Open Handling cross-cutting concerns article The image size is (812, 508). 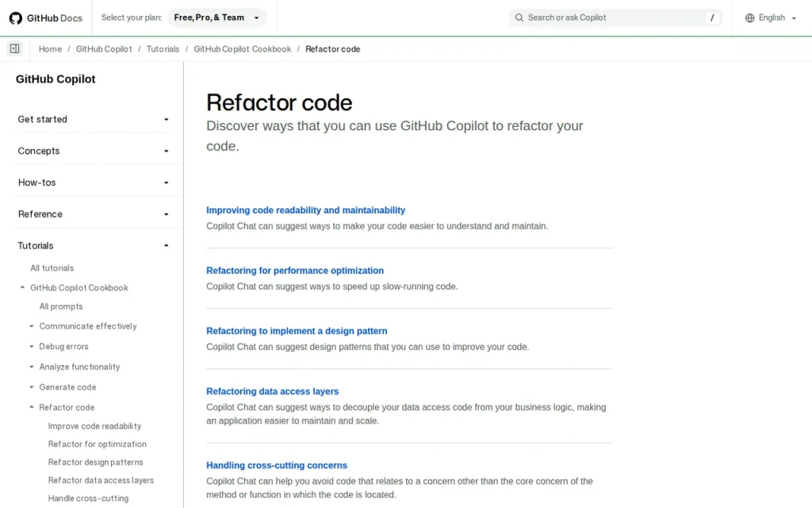pyautogui.click(x=277, y=465)
